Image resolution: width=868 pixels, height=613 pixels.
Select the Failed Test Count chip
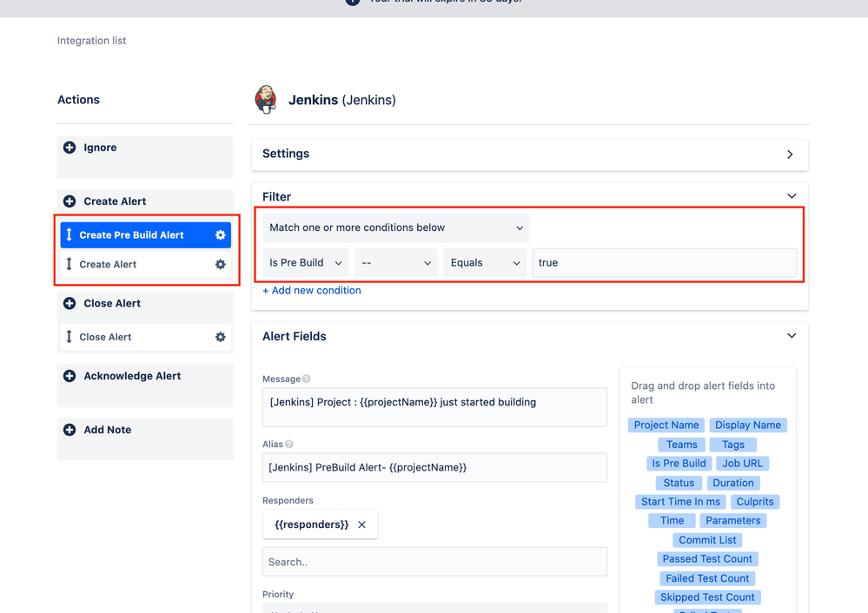(x=707, y=578)
